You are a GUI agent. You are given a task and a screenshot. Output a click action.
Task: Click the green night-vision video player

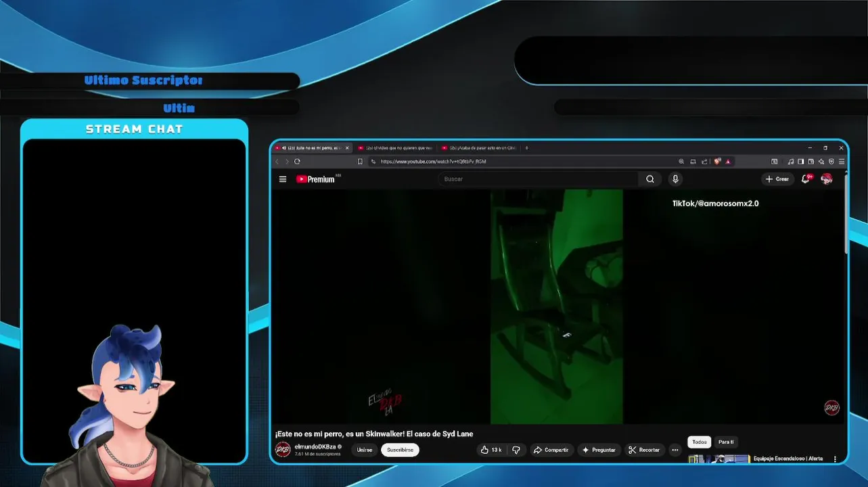556,306
